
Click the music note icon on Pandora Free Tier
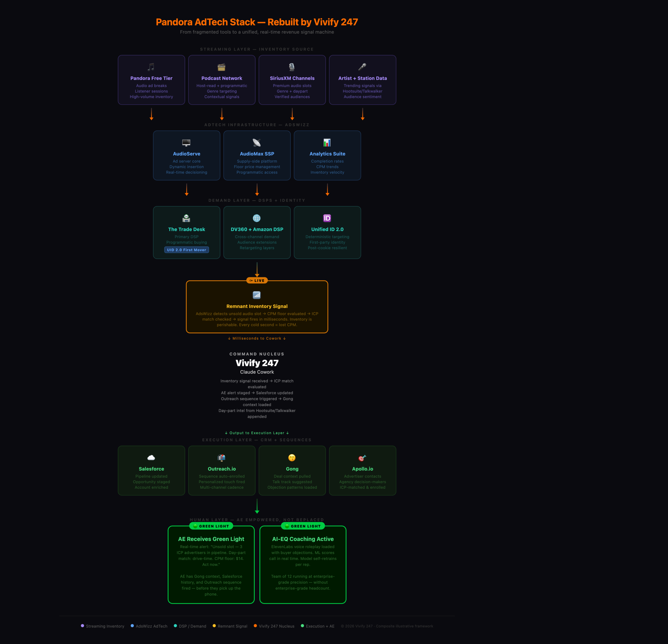pos(151,67)
